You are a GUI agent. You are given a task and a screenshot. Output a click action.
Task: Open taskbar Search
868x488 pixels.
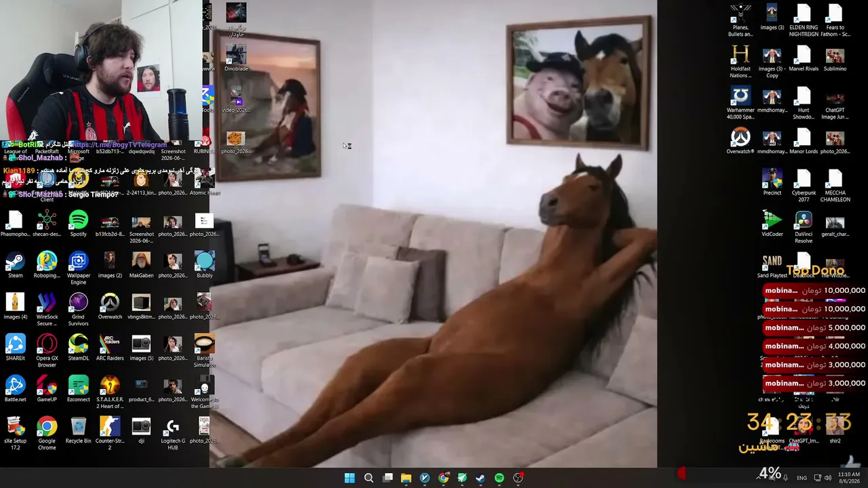368,478
